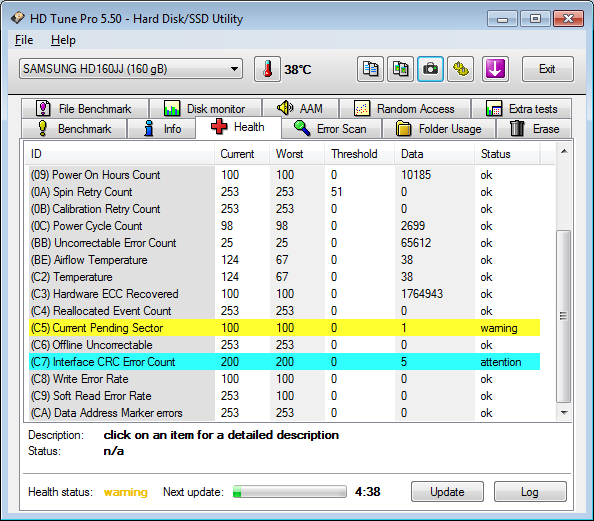
Task: Select (CA) Data Address Marker errors row
Action: 284,413
